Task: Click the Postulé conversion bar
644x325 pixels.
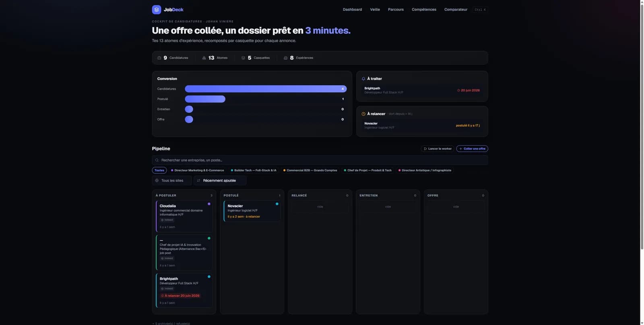Action: point(205,99)
